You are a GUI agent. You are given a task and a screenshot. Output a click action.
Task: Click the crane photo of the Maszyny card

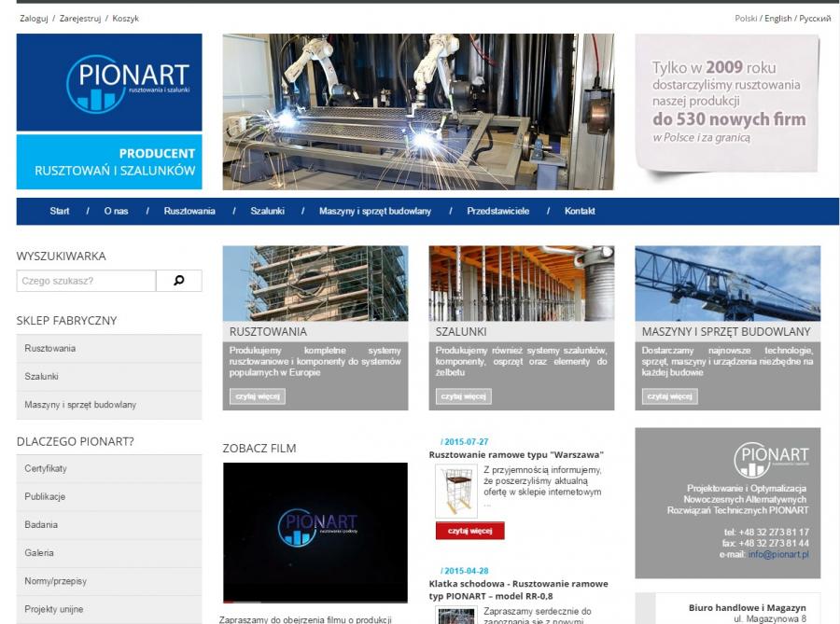pos(727,284)
